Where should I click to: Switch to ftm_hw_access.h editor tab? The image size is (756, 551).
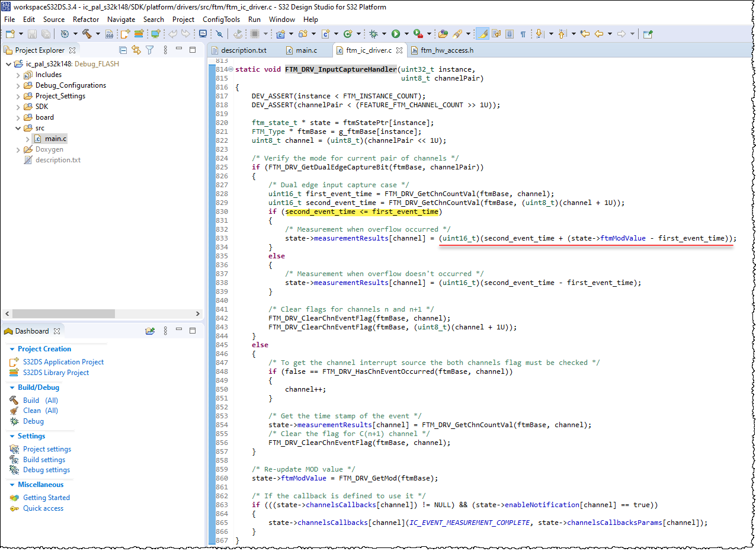point(442,50)
